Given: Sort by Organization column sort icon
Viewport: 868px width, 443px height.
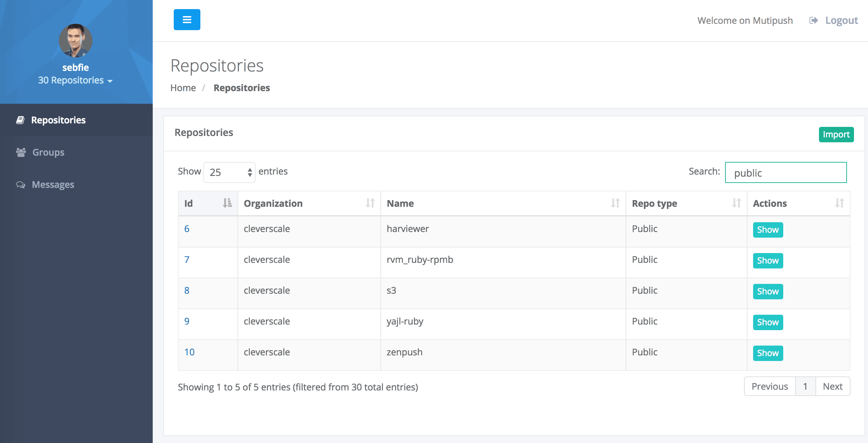Looking at the screenshot, I should [x=370, y=203].
